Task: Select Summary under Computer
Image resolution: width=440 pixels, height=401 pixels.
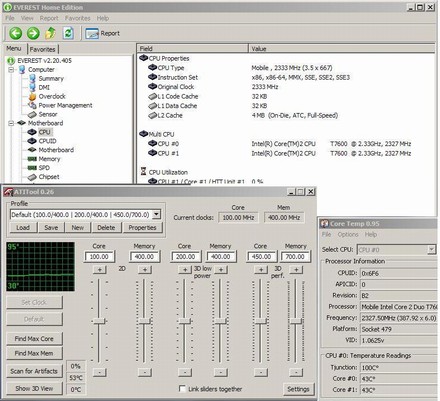Action: click(51, 79)
